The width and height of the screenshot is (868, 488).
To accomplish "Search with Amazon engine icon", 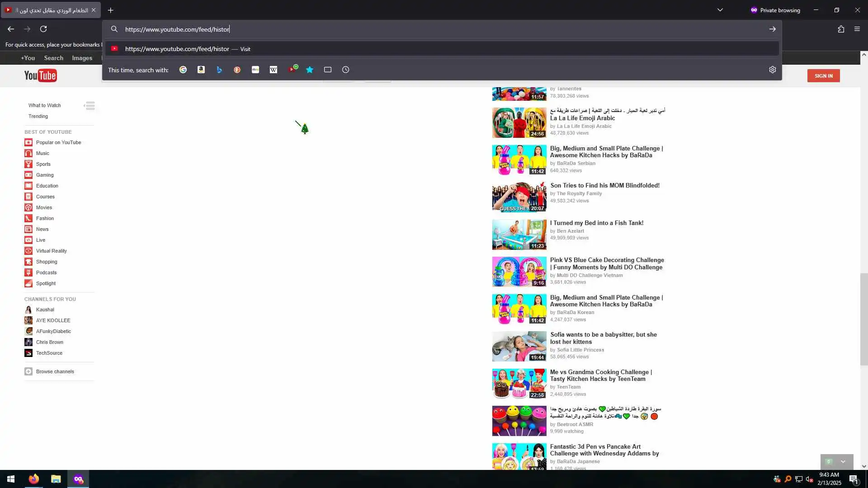I will pyautogui.click(x=201, y=70).
